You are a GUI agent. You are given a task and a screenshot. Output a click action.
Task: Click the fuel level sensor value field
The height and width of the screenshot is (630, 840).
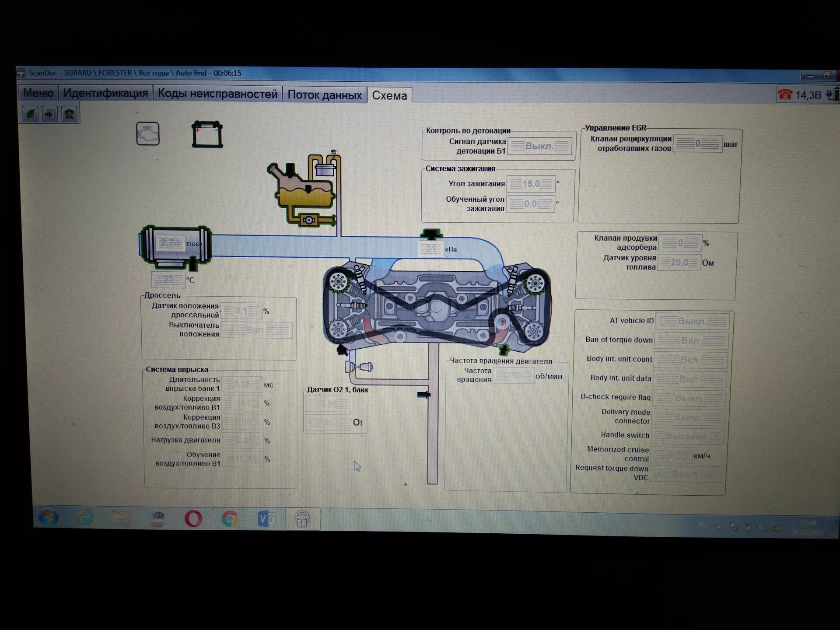(679, 262)
